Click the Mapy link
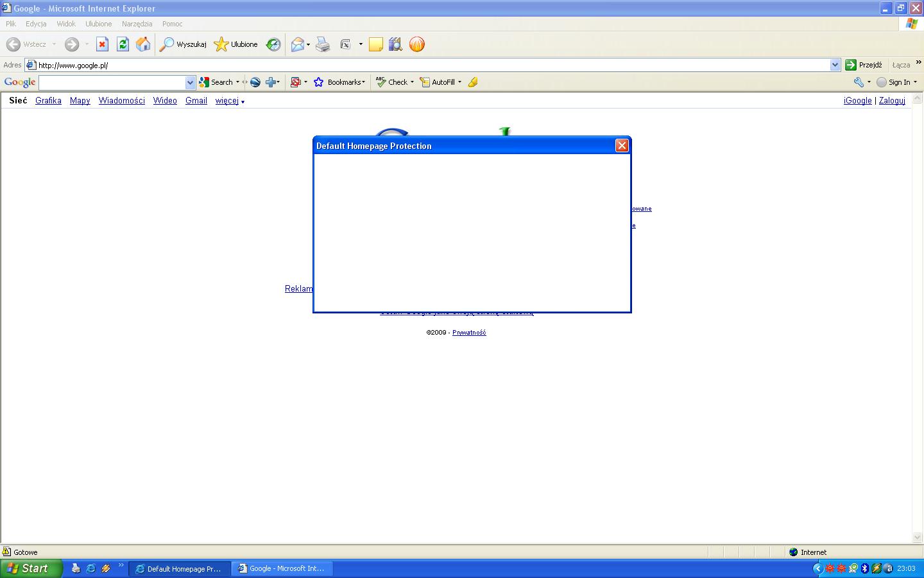This screenshot has height=578, width=924. (x=80, y=101)
